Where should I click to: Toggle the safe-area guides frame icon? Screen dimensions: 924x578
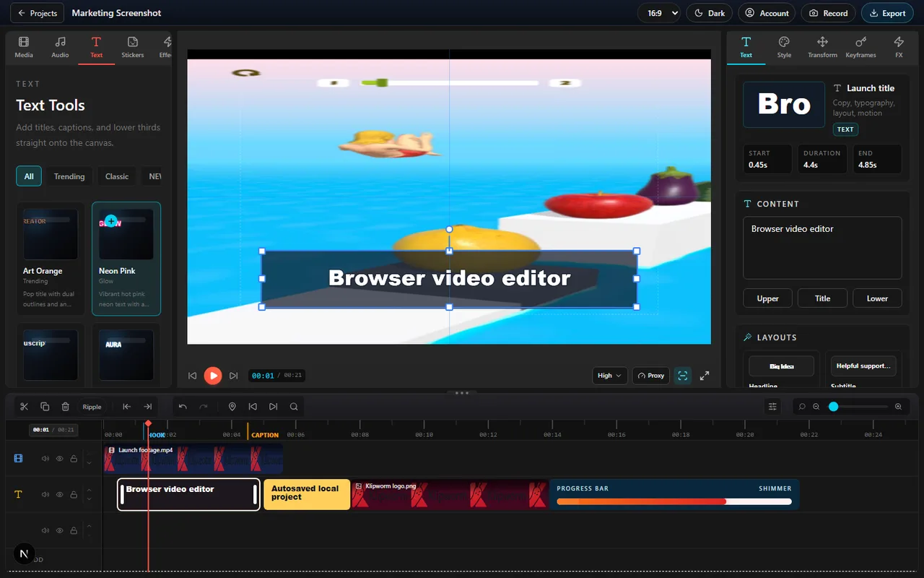coord(682,376)
